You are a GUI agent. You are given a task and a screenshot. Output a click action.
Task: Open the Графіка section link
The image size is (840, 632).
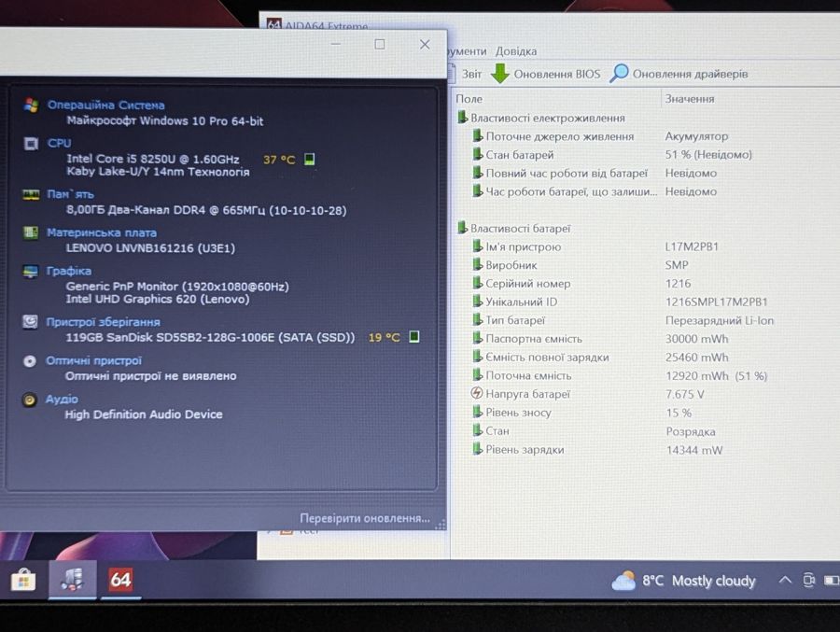pos(68,271)
